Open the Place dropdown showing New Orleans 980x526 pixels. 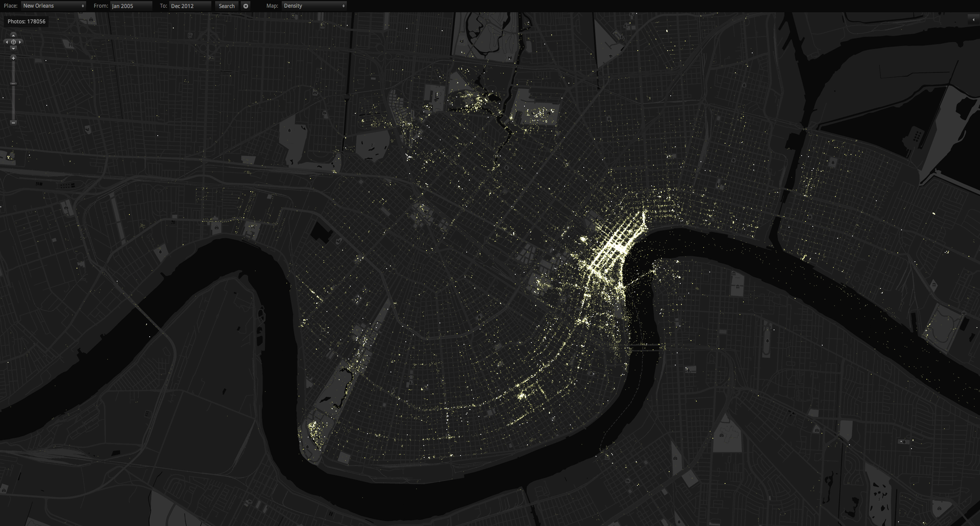(x=54, y=6)
